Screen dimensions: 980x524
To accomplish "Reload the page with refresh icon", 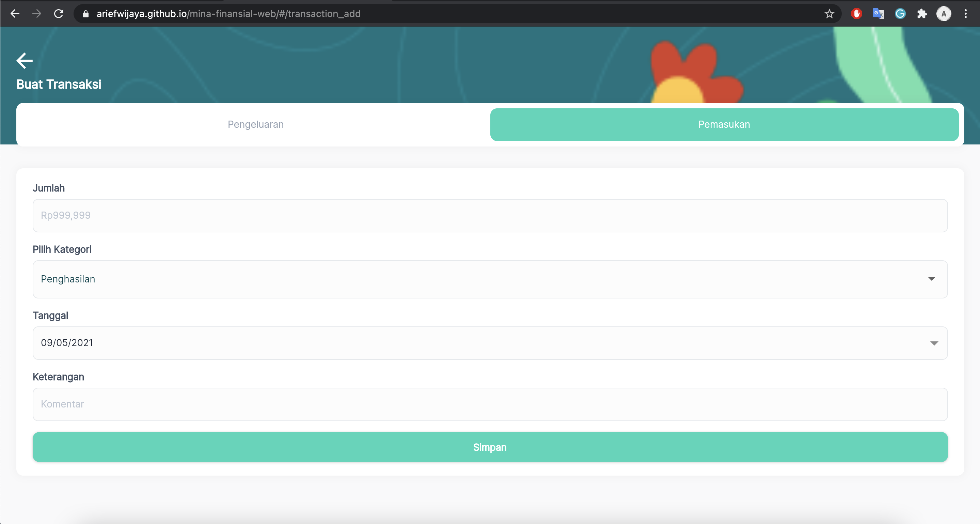I will (x=59, y=14).
